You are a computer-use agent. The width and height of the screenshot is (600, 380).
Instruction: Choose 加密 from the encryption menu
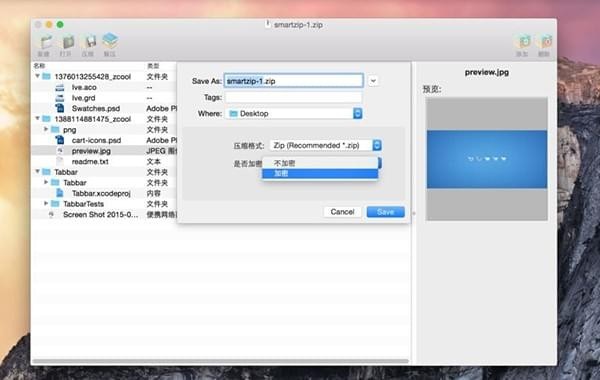(320, 173)
